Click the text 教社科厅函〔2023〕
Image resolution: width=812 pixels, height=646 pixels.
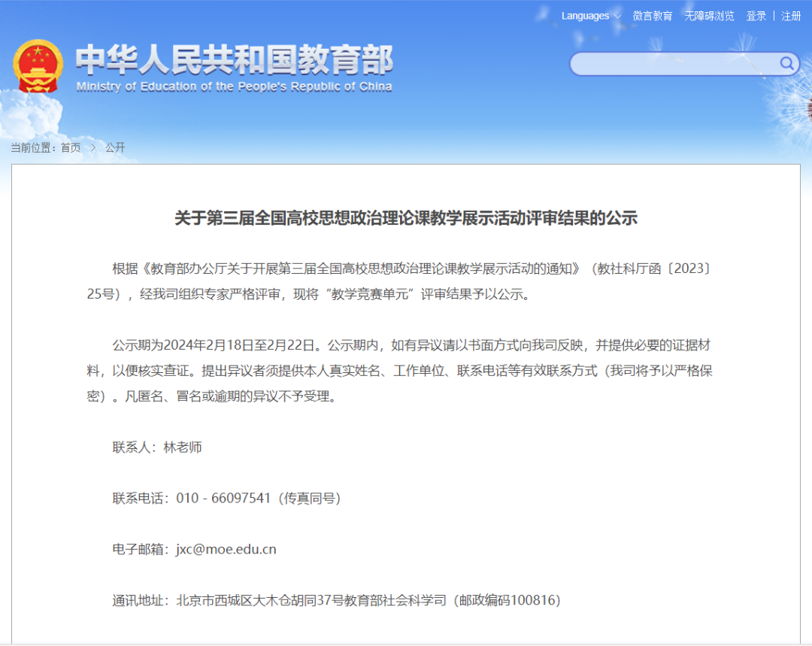(x=655, y=268)
